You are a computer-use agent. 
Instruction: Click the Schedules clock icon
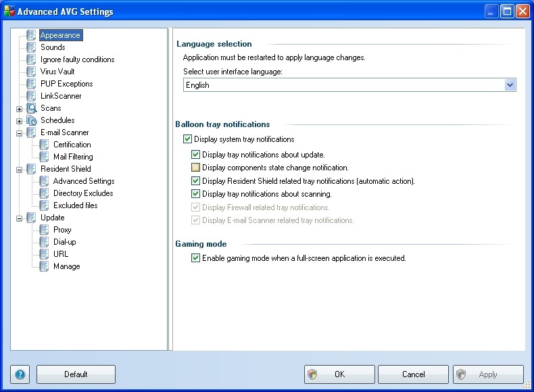[x=31, y=120]
